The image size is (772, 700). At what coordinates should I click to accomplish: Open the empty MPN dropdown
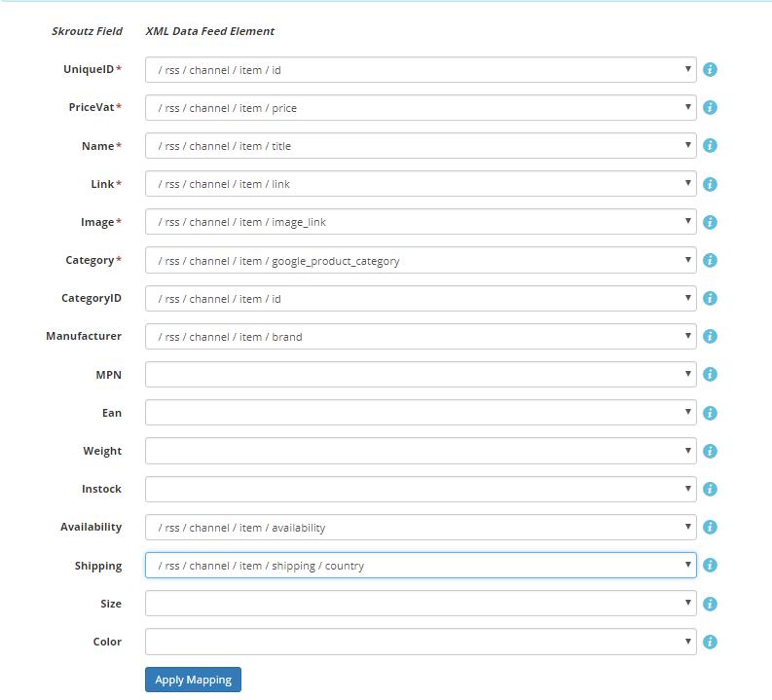click(421, 374)
